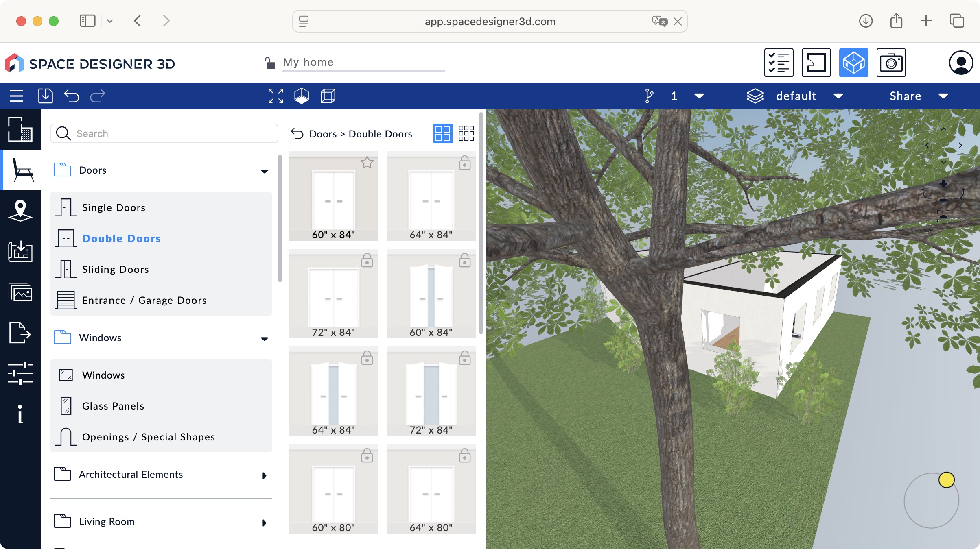Open the import plan panel
Screen dimensions: 980x549
pos(20,252)
